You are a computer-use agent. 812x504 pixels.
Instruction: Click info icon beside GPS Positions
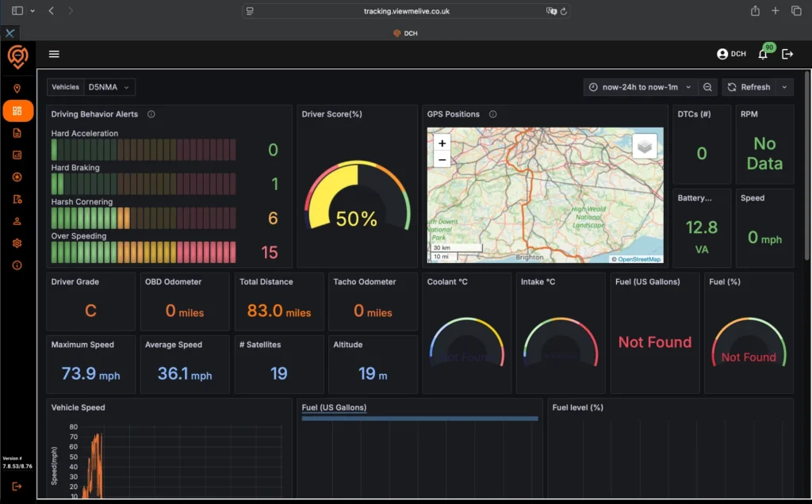tap(493, 114)
